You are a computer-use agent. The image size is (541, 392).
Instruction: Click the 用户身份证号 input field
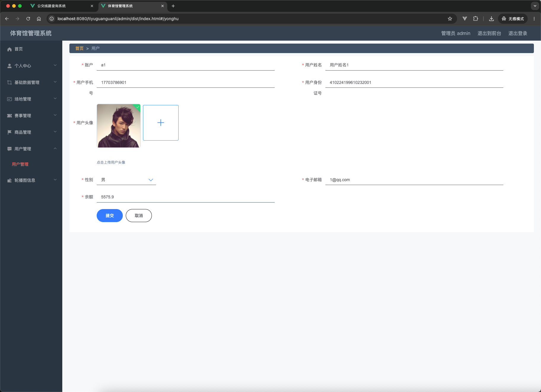(x=414, y=82)
